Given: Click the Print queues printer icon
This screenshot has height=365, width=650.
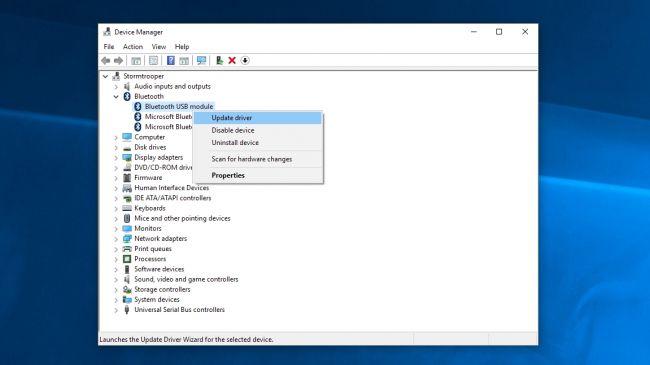Looking at the screenshot, I should pyautogui.click(x=127, y=249).
